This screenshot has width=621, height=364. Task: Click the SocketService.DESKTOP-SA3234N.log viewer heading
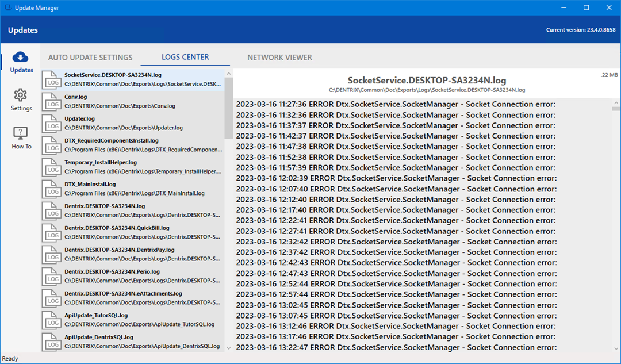(x=427, y=80)
